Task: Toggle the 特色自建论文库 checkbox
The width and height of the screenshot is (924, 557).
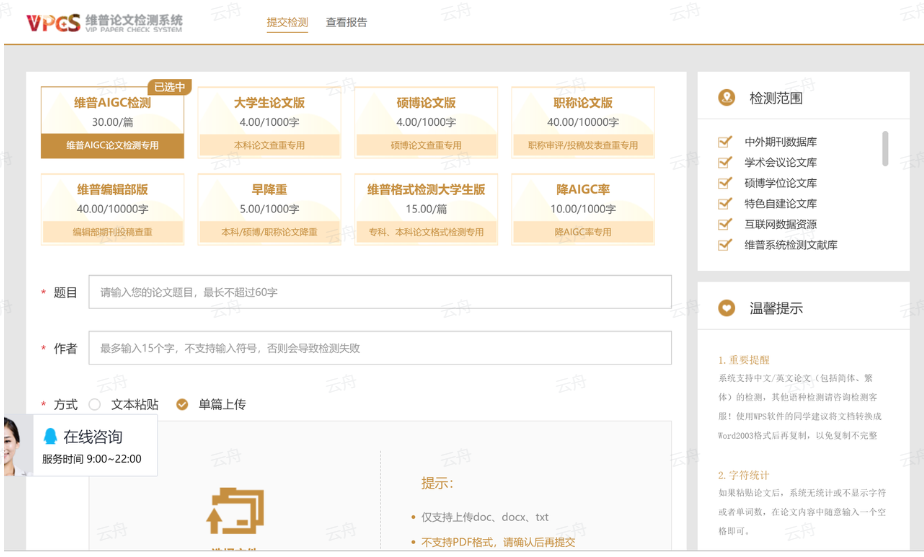Action: 725,203
